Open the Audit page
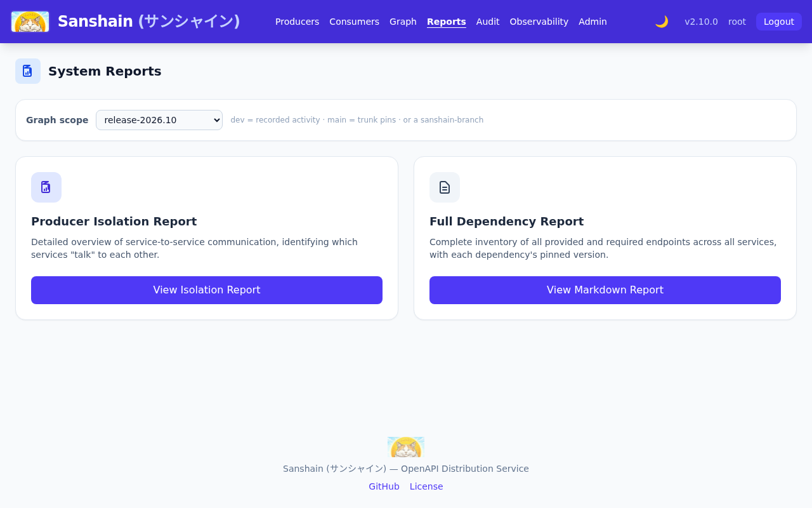 tap(488, 22)
